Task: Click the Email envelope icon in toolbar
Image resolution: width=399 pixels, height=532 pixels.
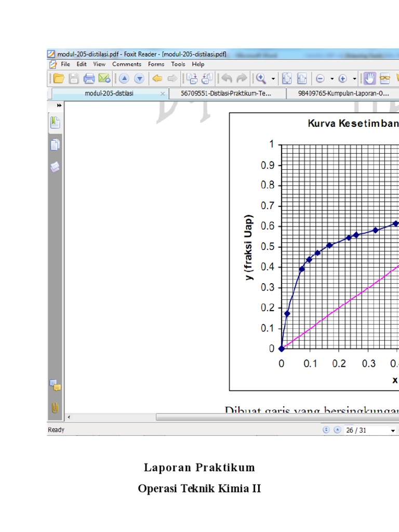Action: point(104,78)
